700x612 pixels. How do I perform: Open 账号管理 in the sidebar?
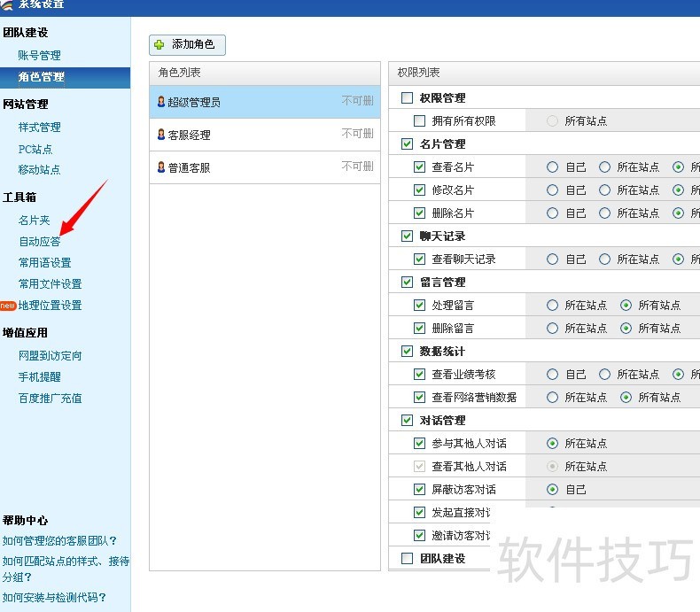[40, 56]
